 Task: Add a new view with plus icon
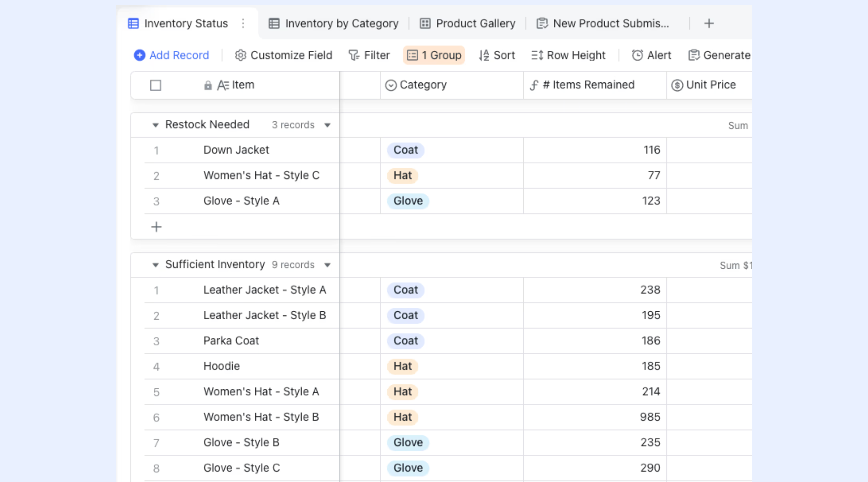(x=709, y=23)
